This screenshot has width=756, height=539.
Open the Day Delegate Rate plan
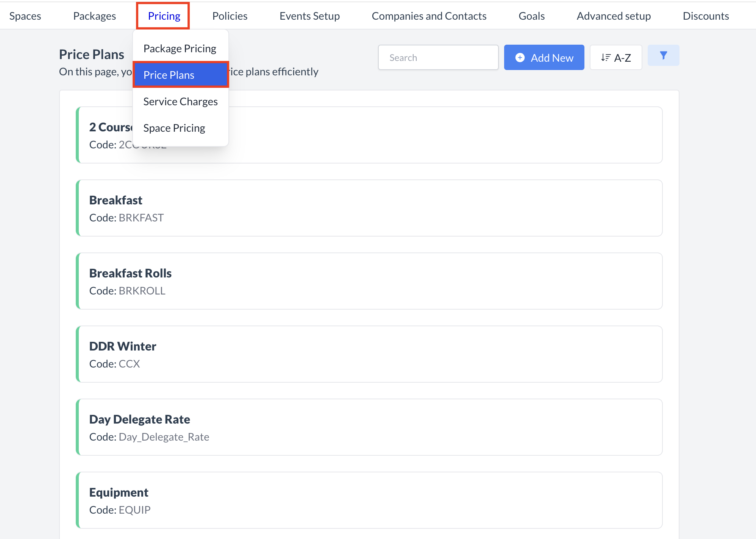point(369,427)
